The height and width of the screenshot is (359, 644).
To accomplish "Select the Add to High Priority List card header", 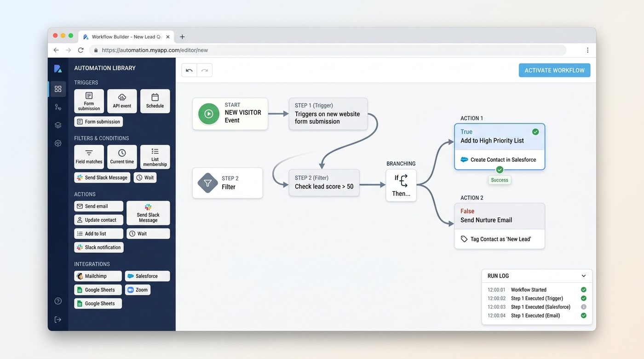I will [x=500, y=137].
